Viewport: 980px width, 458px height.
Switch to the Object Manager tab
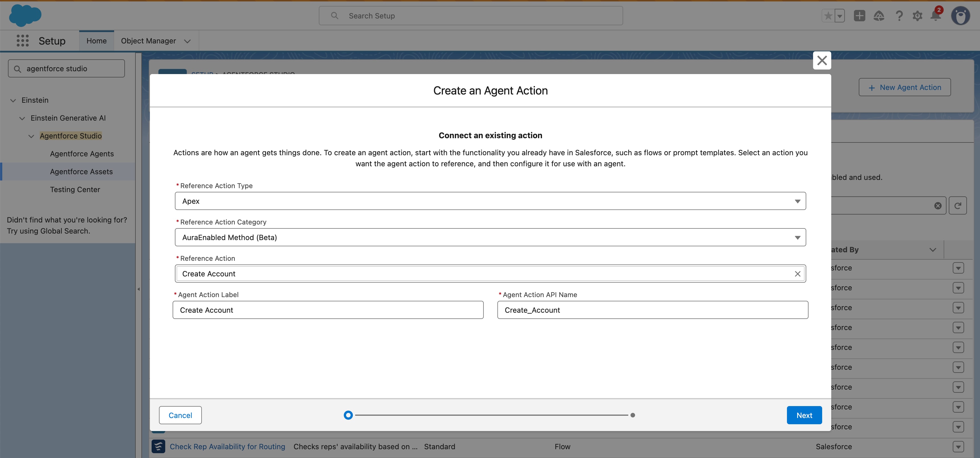(149, 41)
